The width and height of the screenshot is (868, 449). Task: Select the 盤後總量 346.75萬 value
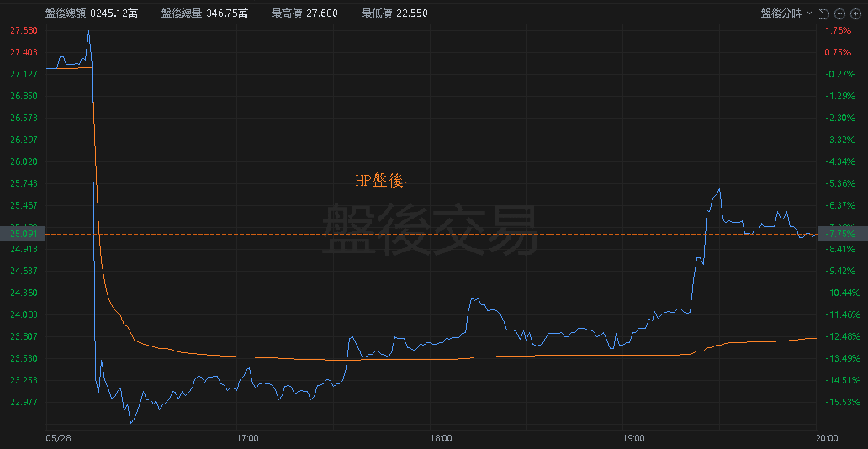(205, 13)
